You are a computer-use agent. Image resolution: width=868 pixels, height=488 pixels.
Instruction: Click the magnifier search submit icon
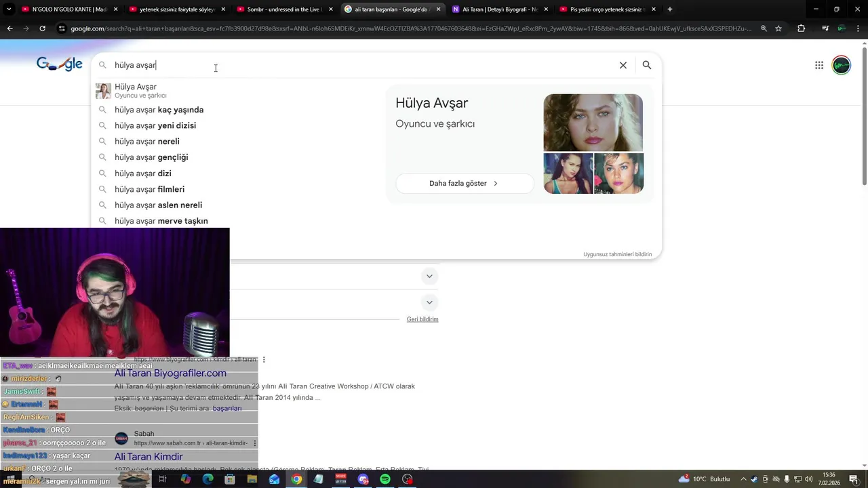647,65
